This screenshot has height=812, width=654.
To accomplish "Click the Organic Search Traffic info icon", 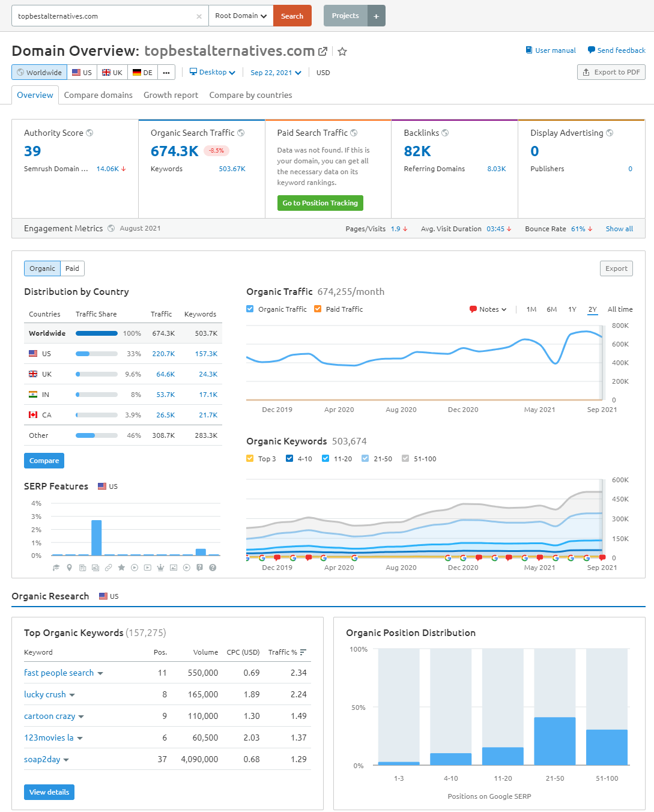I will [x=241, y=133].
